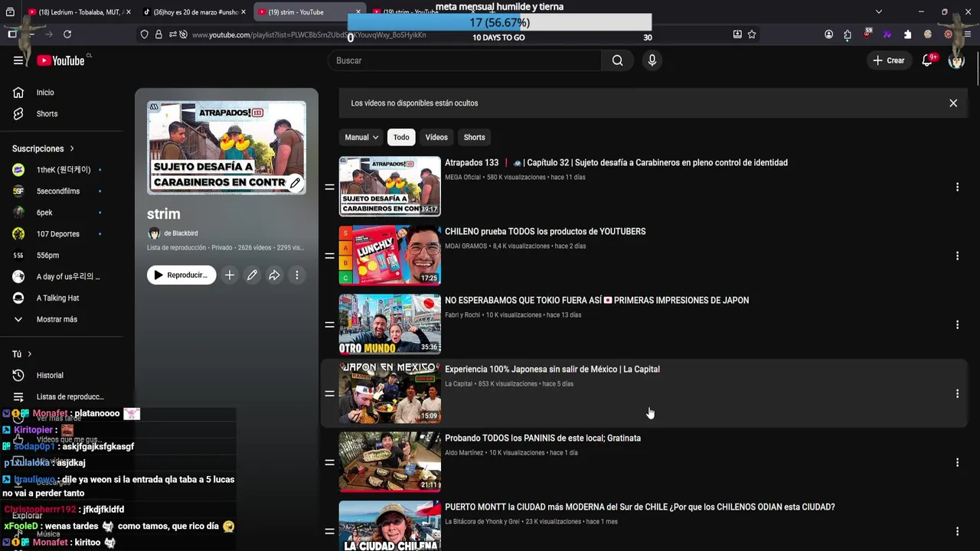
Task: Click the Crear button
Action: [x=888, y=60]
